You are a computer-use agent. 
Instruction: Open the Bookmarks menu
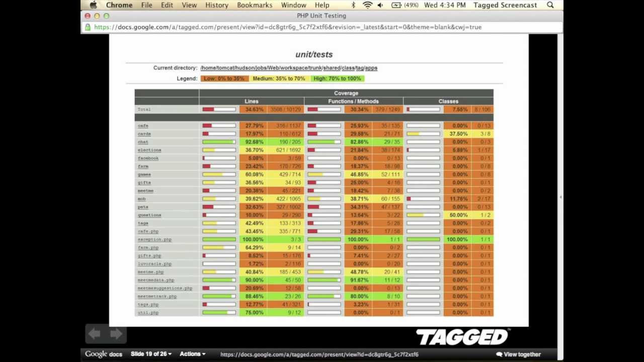click(x=255, y=5)
